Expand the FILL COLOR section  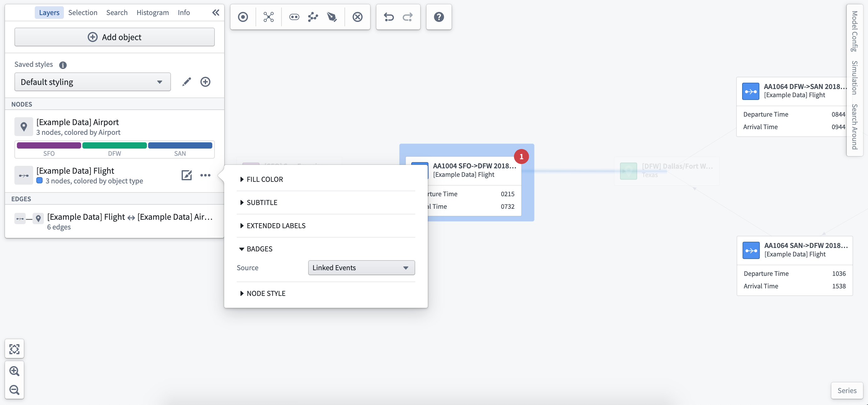click(x=261, y=179)
